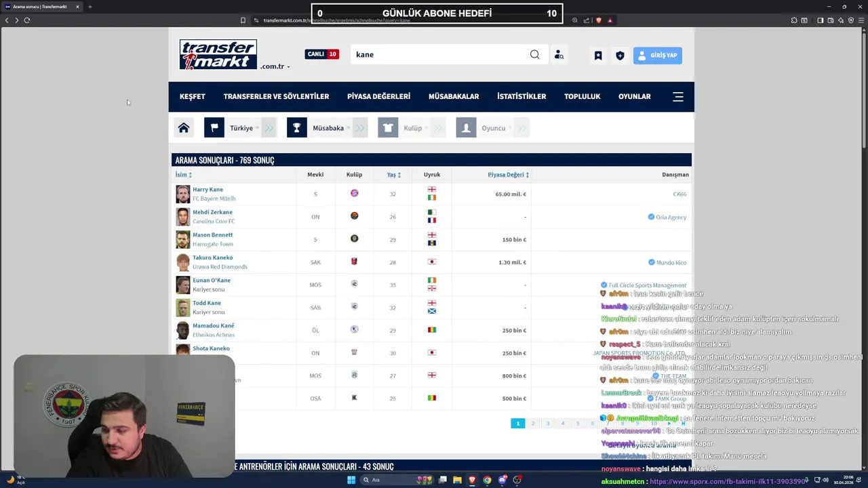The height and width of the screenshot is (488, 868).
Task: Open the .com.tr domain selector
Action: 275,66
